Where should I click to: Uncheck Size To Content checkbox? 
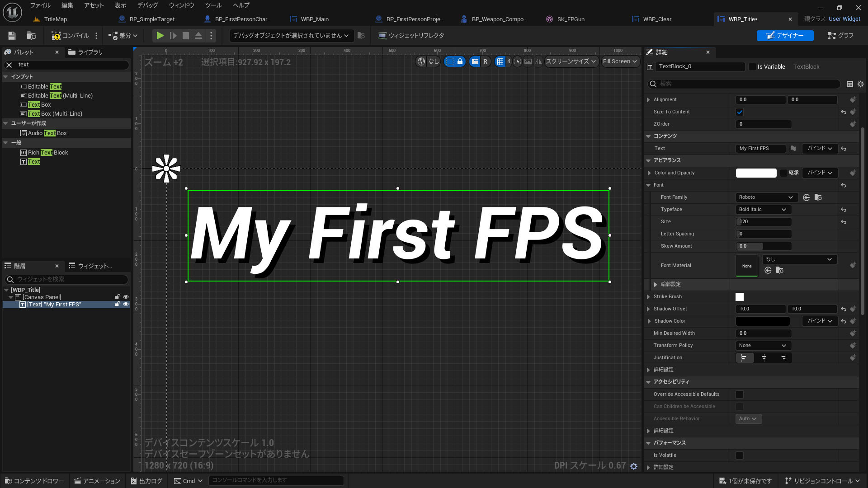(x=740, y=112)
